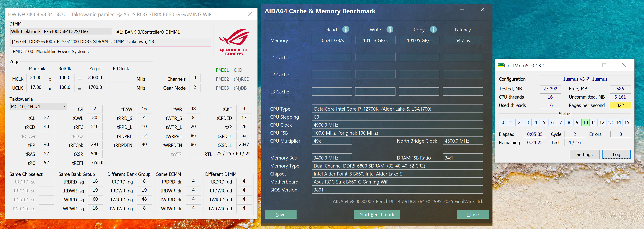Expand the MC #0, CH #1 dropdown
Viewport: 644px width, 229px height.
click(64, 107)
